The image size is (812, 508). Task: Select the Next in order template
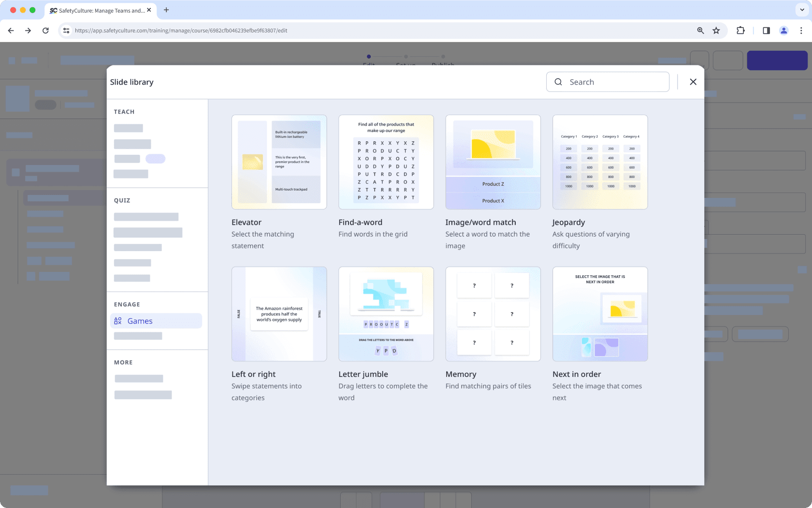pyautogui.click(x=600, y=314)
